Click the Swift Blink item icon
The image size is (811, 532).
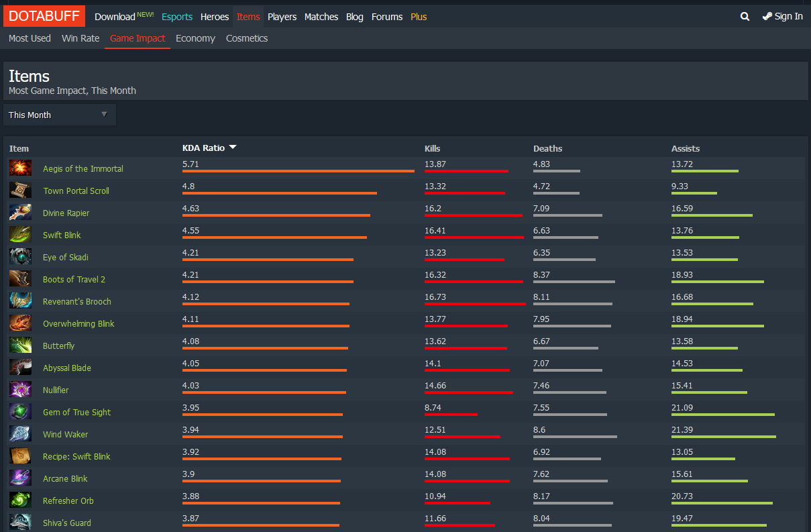click(x=20, y=235)
